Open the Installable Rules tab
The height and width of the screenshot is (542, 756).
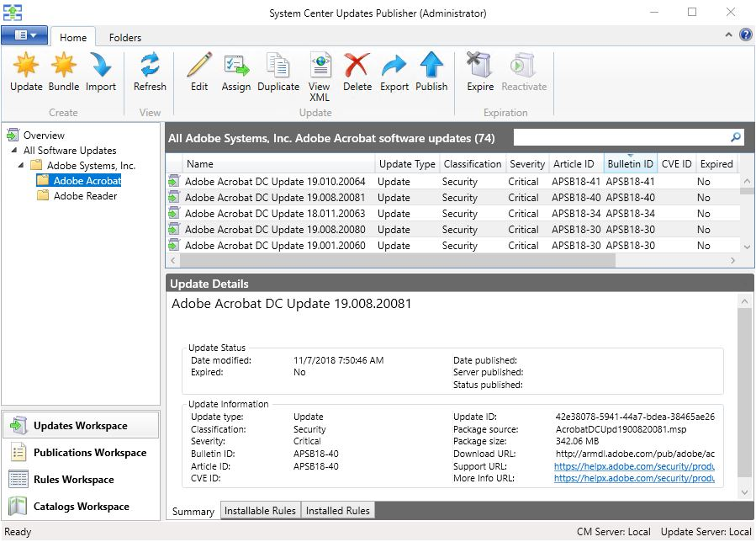(260, 510)
